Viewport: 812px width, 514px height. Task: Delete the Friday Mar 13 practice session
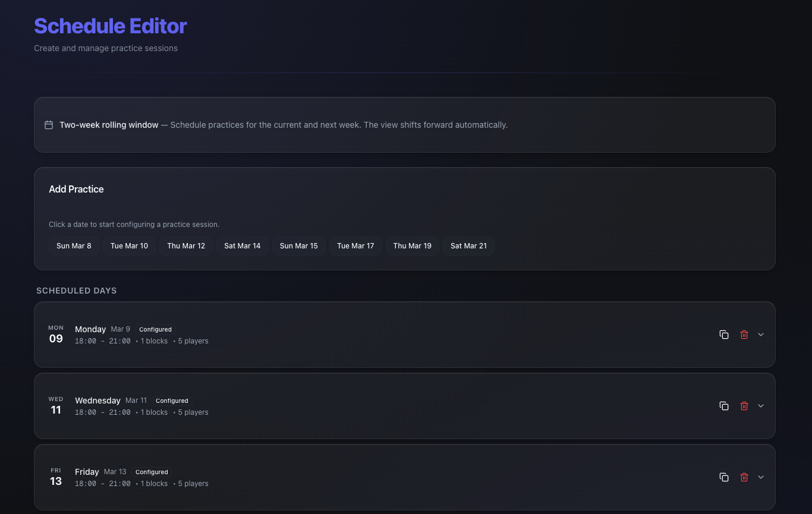(744, 477)
